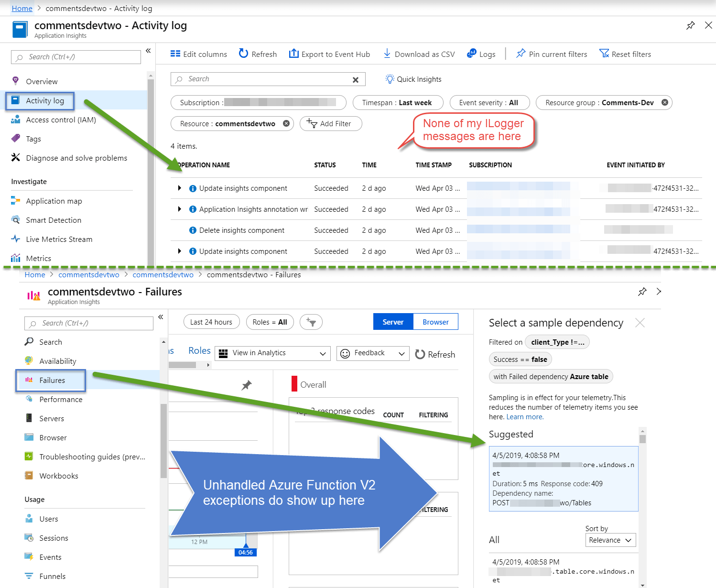This screenshot has width=716, height=588.
Task: Remove the Resource group Comments-Dev filter
Action: click(664, 102)
